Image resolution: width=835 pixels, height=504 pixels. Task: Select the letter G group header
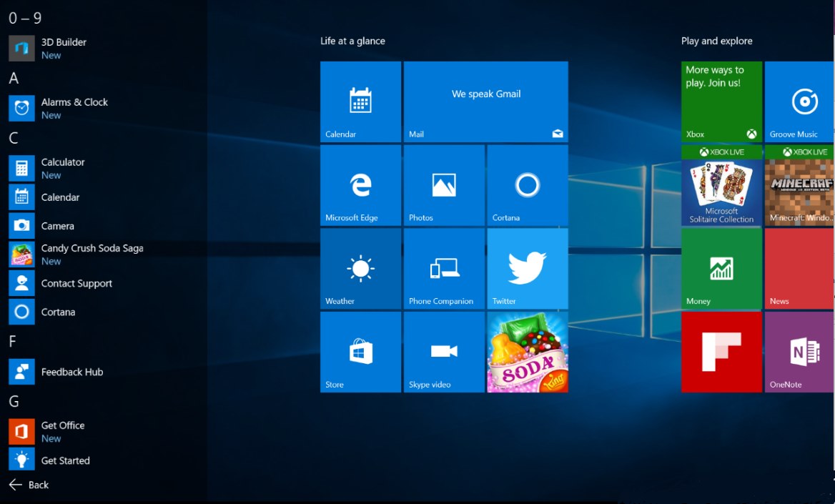(x=14, y=401)
